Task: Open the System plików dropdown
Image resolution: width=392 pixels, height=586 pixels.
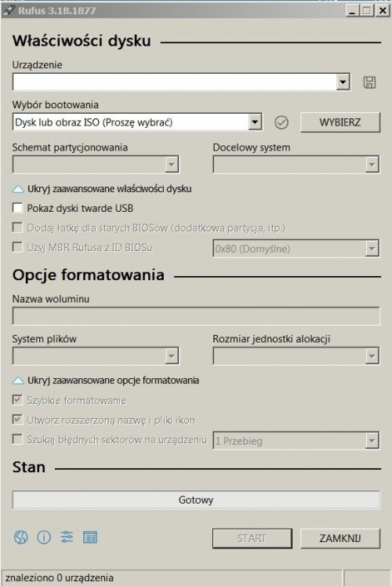Action: (96, 356)
